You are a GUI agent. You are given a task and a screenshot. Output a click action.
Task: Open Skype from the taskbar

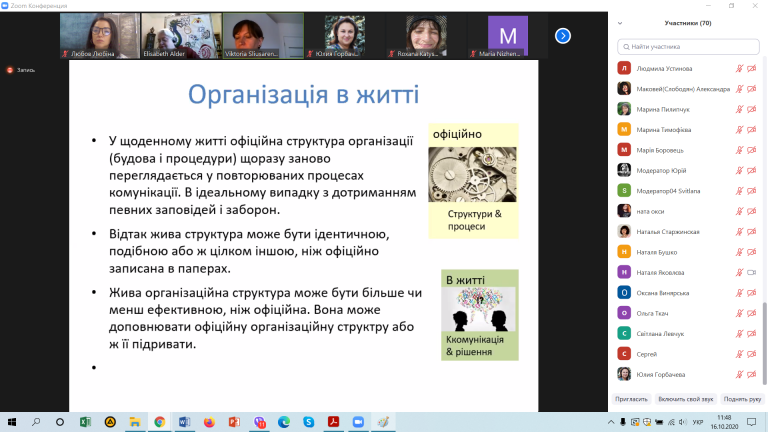point(308,422)
